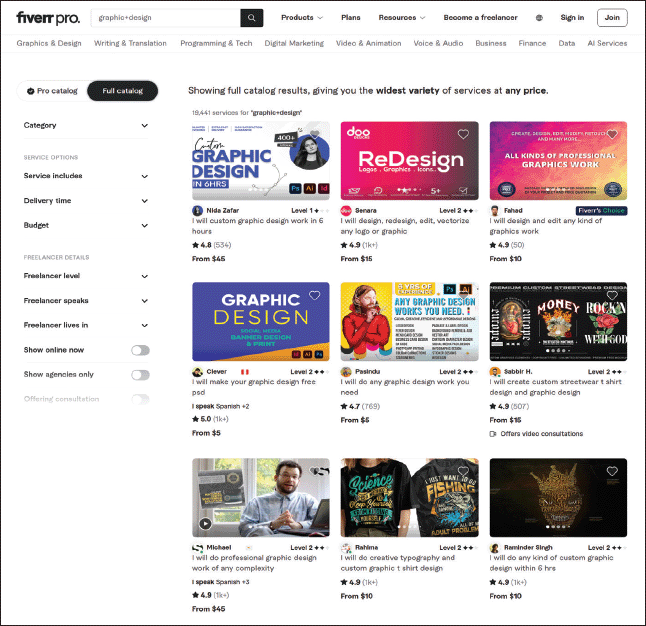Open Video & Animation category

[x=369, y=43]
